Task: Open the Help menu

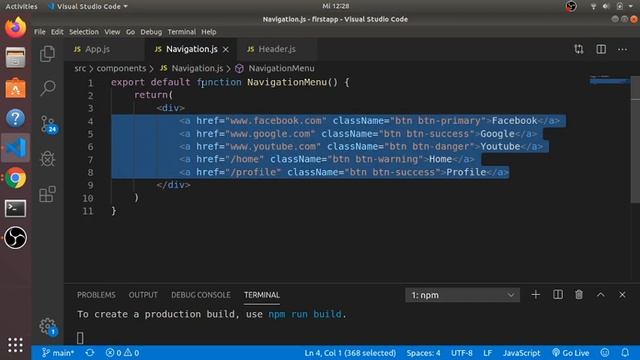Action: click(x=209, y=32)
